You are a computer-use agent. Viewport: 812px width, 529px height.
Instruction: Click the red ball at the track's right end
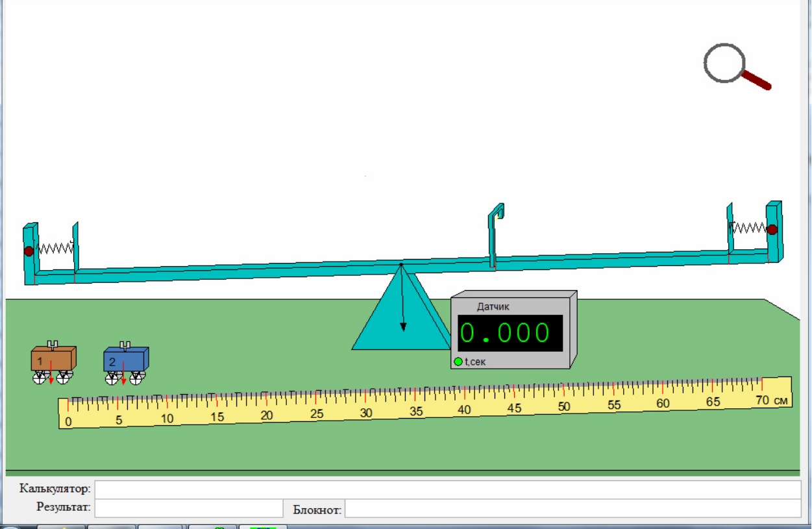click(x=772, y=229)
